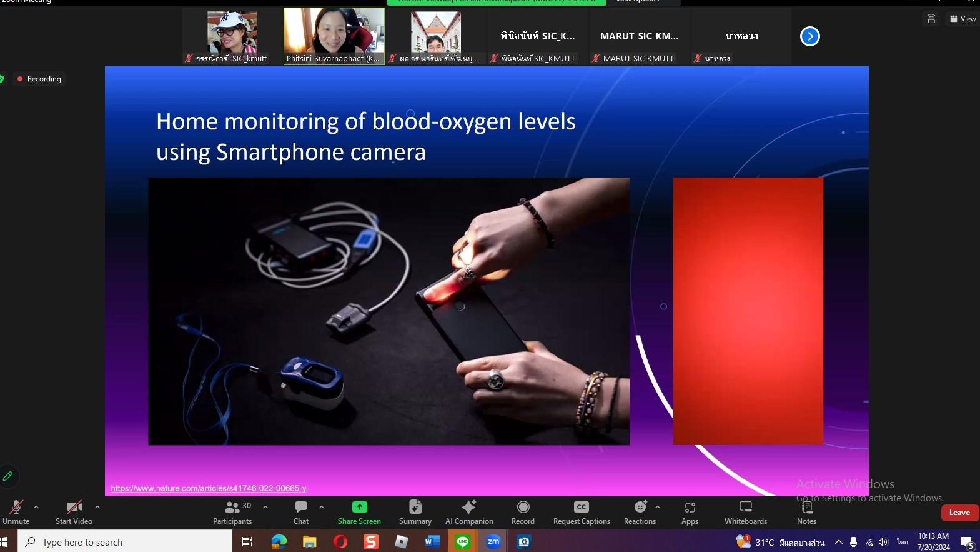Open the Chat panel
Viewport: 980px width, 552px height.
point(301,512)
